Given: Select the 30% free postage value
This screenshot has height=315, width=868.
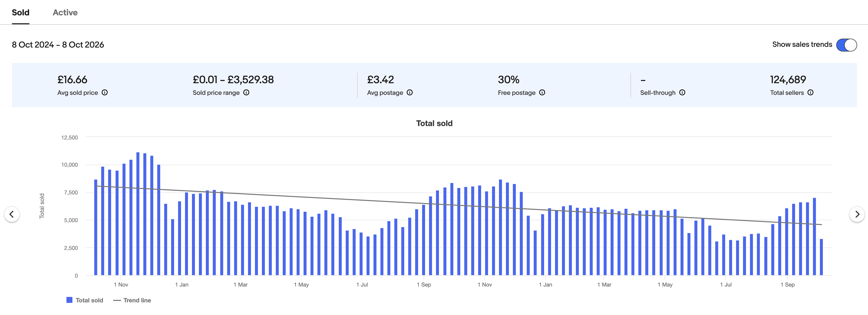Looking at the screenshot, I should [x=508, y=80].
